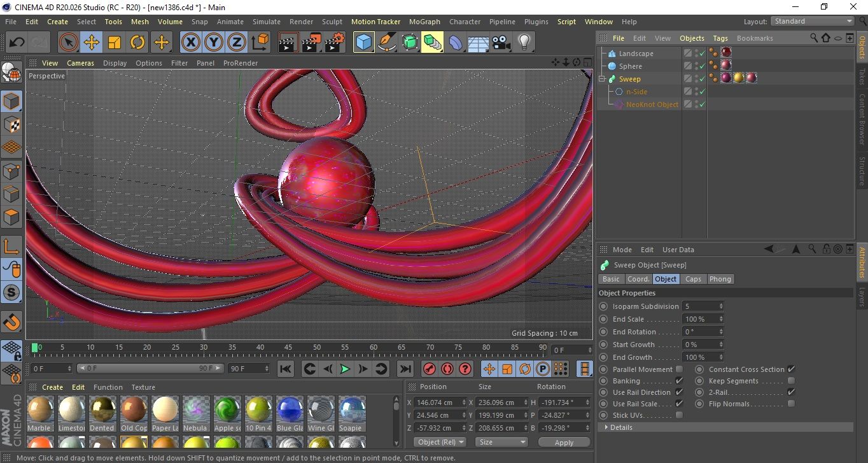Select the Live Selection tool
Viewport: 868px width, 463px height.
69,43
